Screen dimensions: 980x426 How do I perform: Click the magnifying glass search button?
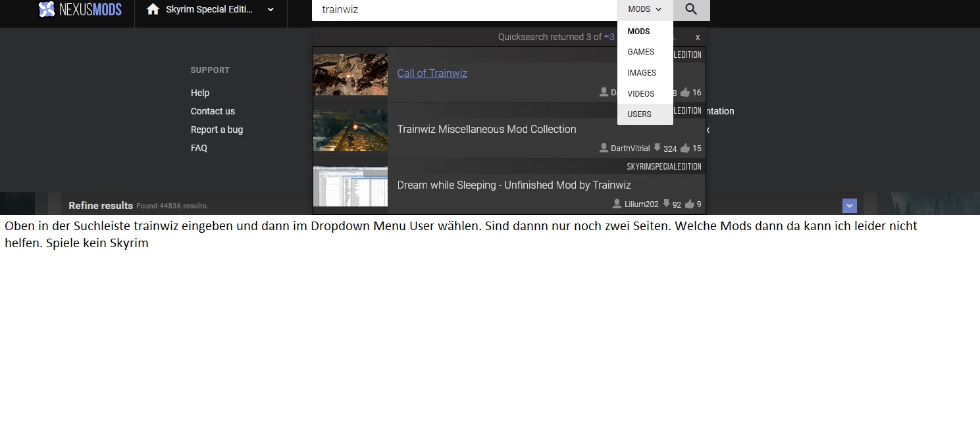690,9
